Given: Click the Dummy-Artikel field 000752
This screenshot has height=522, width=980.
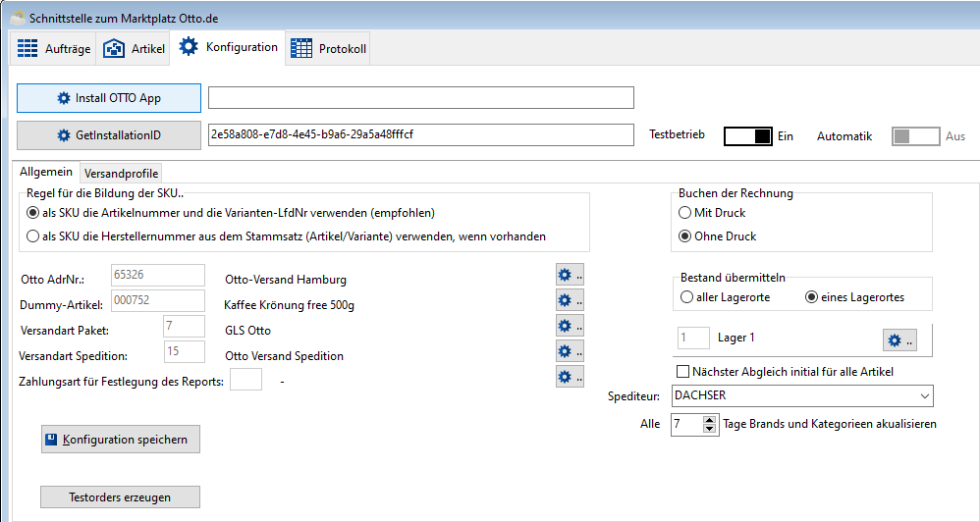Looking at the screenshot, I should tap(158, 300).
